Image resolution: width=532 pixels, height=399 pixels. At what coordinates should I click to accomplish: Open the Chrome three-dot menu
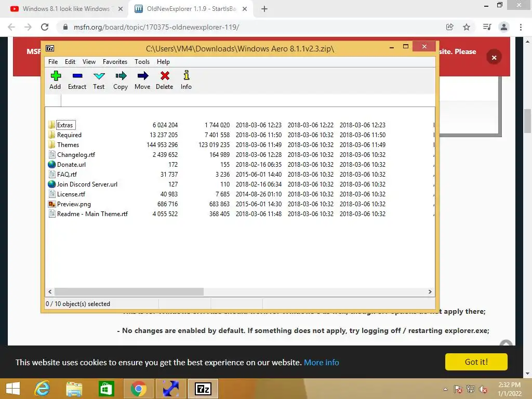[x=521, y=27]
